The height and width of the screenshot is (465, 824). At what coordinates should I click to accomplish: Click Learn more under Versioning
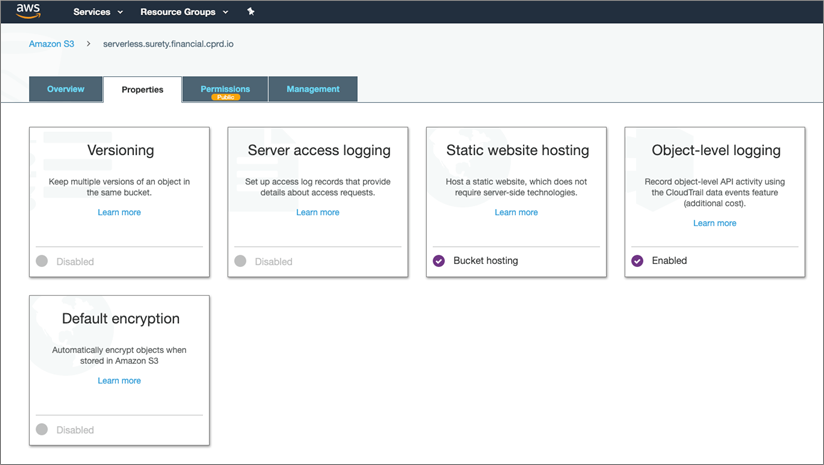(x=119, y=212)
